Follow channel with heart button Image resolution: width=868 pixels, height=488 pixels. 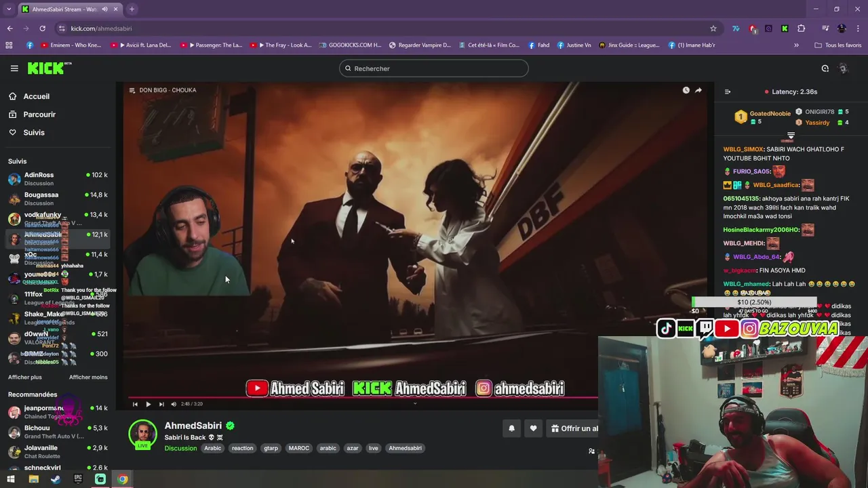[533, 428]
